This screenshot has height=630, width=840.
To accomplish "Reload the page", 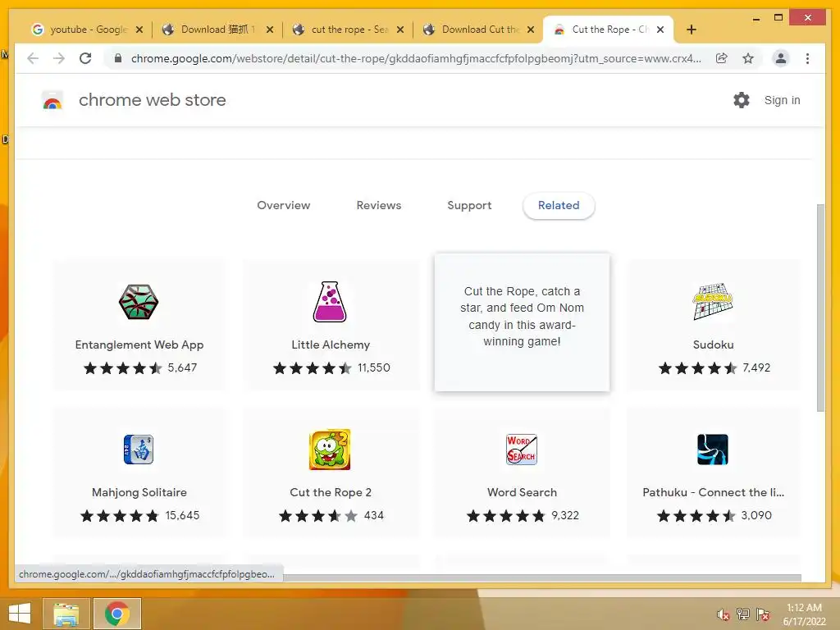I will (x=85, y=58).
